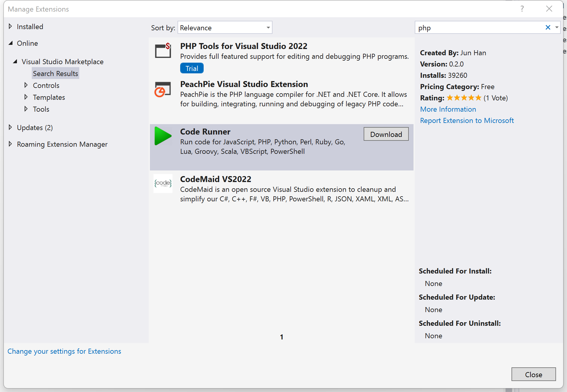Select PHP Tools for Visual Studio 2022
The height and width of the screenshot is (392, 567).
coord(244,46)
